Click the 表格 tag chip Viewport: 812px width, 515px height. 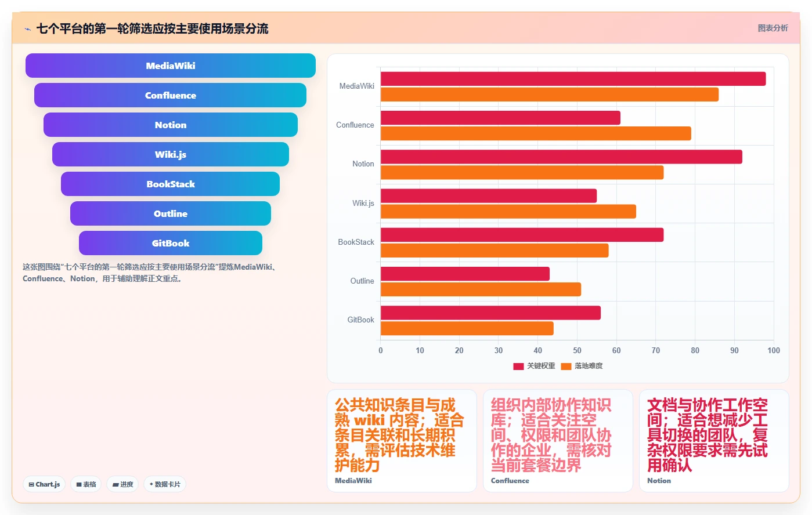tap(86, 484)
